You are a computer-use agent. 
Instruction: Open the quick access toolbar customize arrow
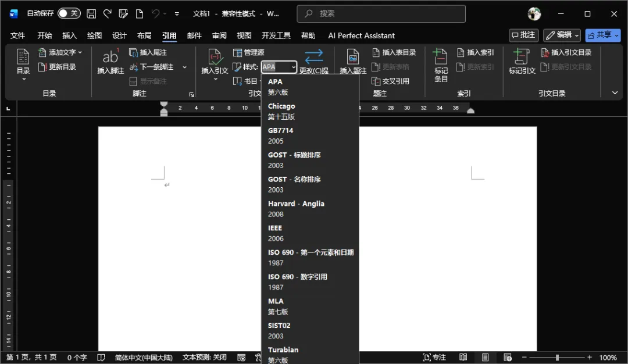(177, 13)
